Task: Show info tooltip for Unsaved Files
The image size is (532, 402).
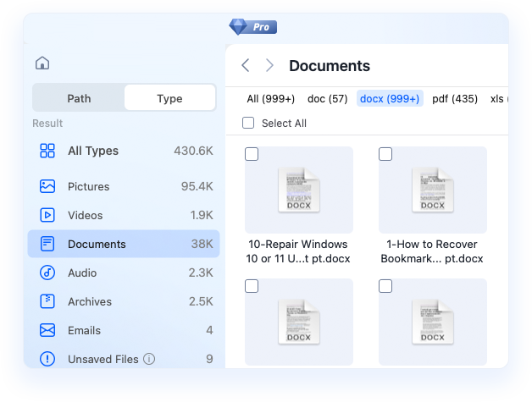Action: pos(149,359)
